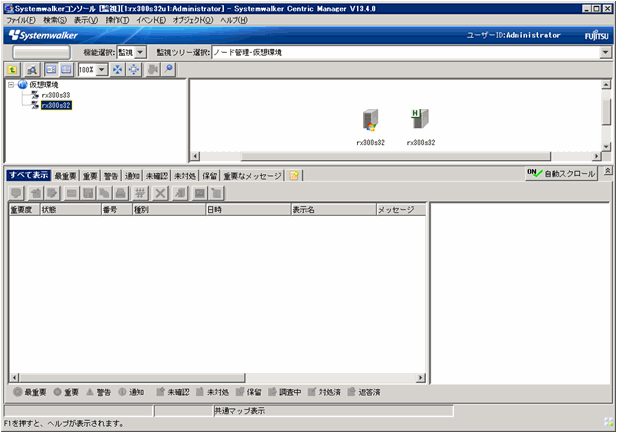
Task: Open the 機能選択 dropdown
Action: click(x=131, y=51)
